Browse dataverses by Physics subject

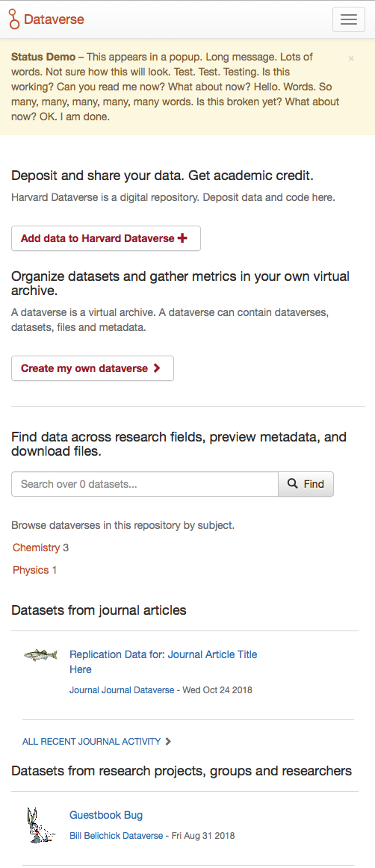coord(31,570)
